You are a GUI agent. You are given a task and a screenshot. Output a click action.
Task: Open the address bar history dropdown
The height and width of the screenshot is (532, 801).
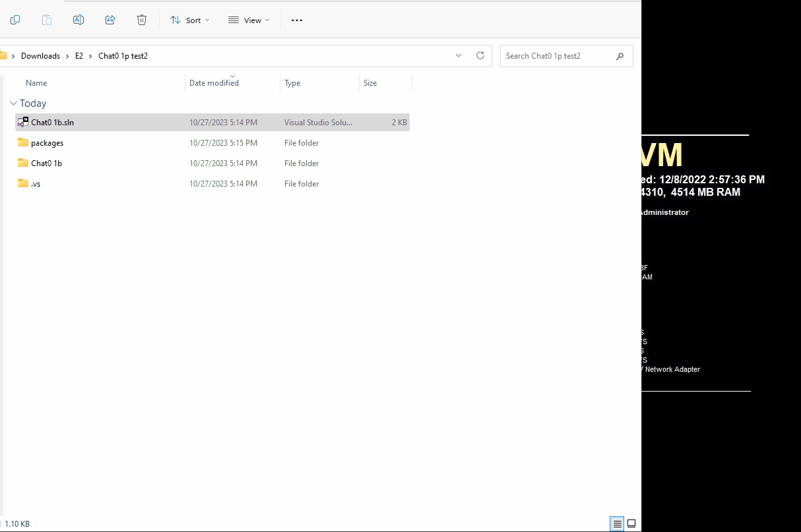coord(459,56)
